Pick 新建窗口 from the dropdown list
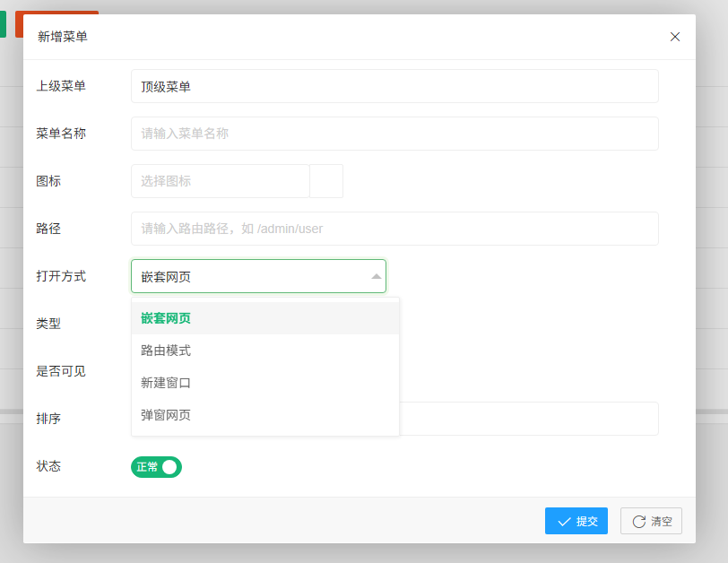 265,383
